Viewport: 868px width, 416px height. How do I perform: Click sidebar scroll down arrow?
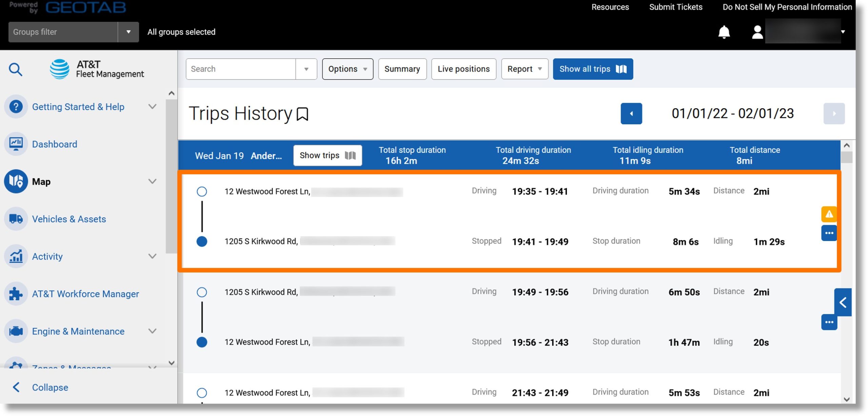click(x=172, y=363)
